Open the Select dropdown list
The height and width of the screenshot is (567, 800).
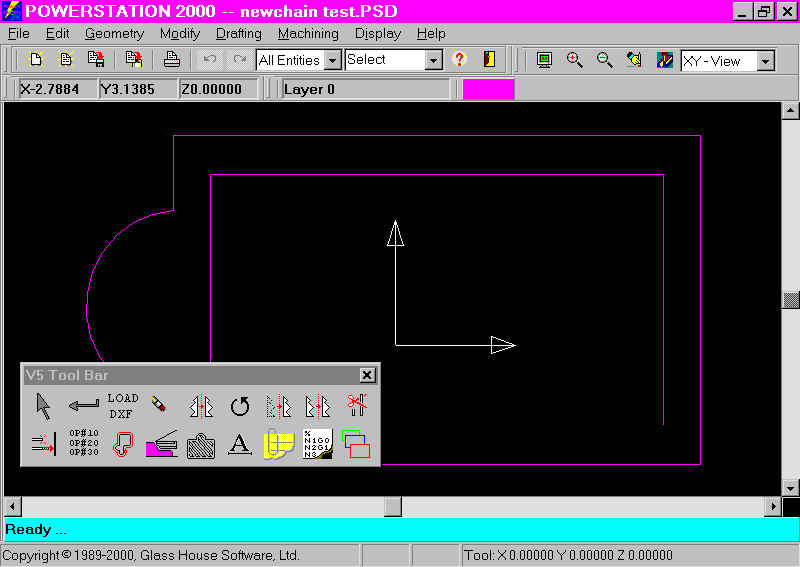point(433,60)
